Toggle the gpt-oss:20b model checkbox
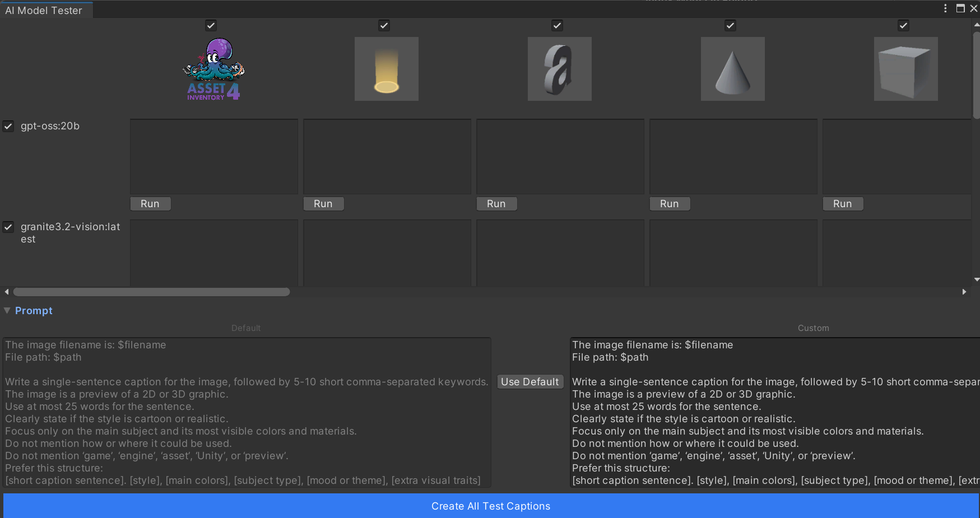Image resolution: width=980 pixels, height=518 pixels. coord(8,126)
